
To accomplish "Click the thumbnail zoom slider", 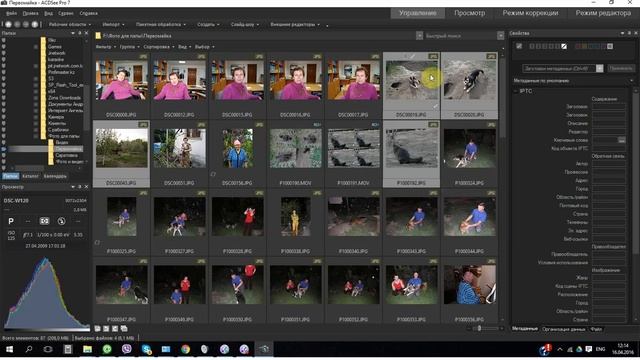I will 479,329.
